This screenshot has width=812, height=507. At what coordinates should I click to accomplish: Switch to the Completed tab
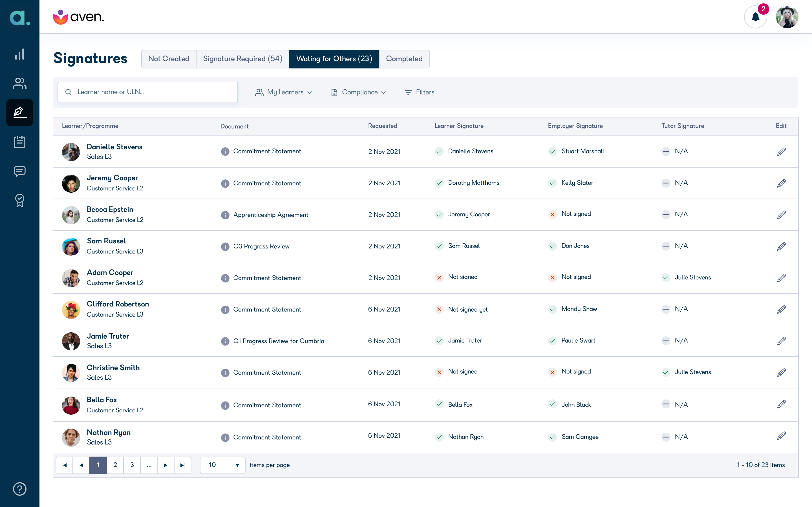[x=404, y=59]
